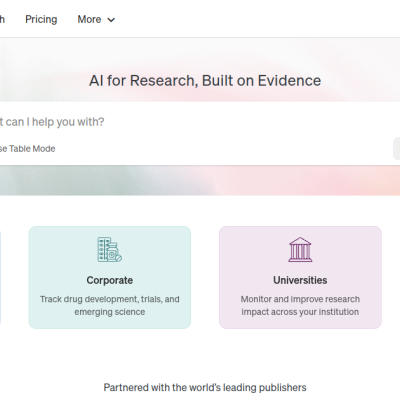Viewport: 400px width, 400px height.
Task: Open the Corporate card title link
Action: pos(110,280)
